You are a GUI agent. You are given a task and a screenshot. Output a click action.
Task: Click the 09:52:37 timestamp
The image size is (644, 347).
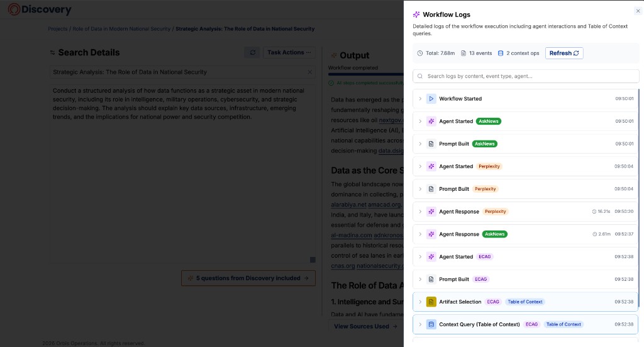pyautogui.click(x=624, y=234)
